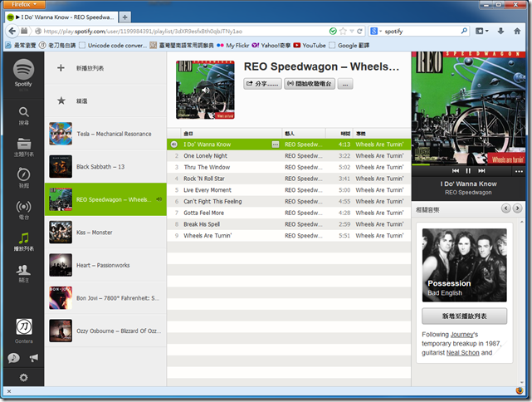Open Heart – Passionworks playlist
532x402 pixels.
(105, 265)
